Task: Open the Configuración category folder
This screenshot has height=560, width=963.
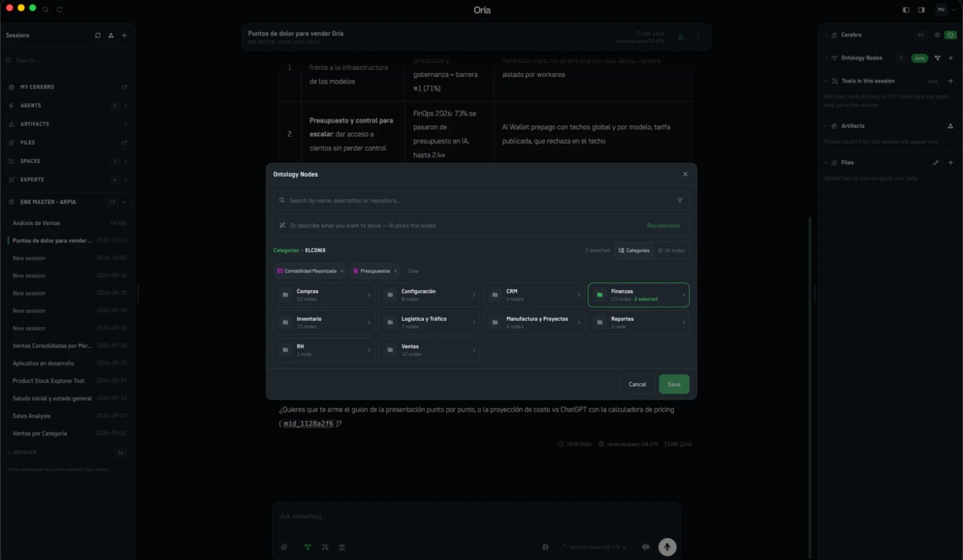Action: coord(429,295)
